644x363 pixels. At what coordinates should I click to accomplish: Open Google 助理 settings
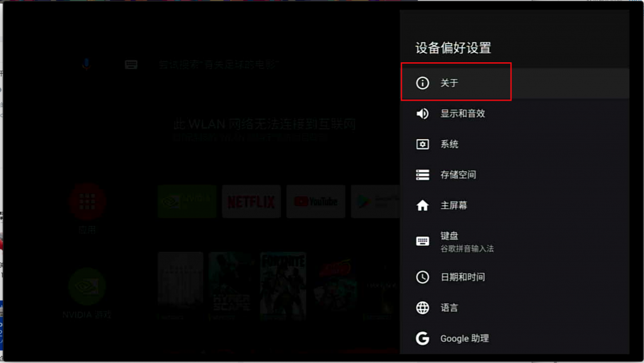point(514,338)
